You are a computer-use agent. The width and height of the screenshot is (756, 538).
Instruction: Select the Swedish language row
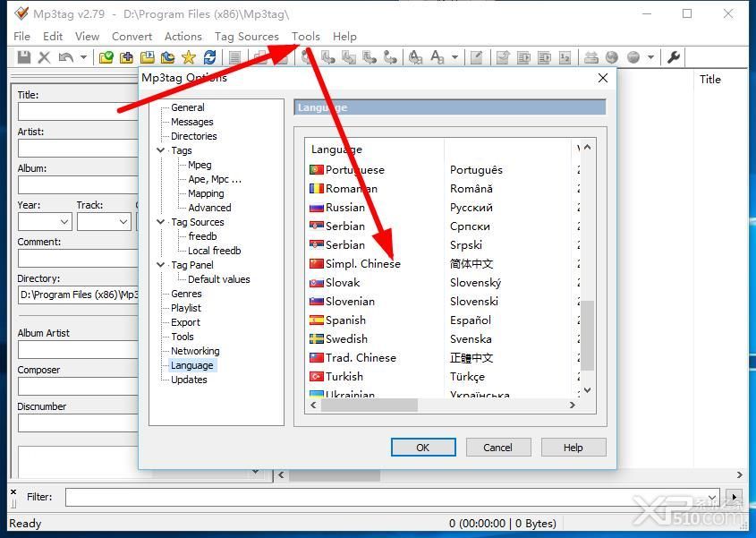pyautogui.click(x=441, y=338)
